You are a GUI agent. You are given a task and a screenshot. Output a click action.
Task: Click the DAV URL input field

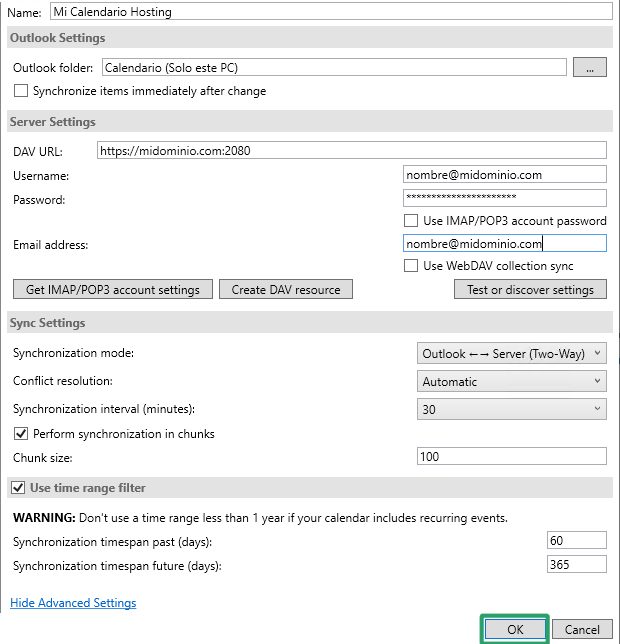coord(352,151)
